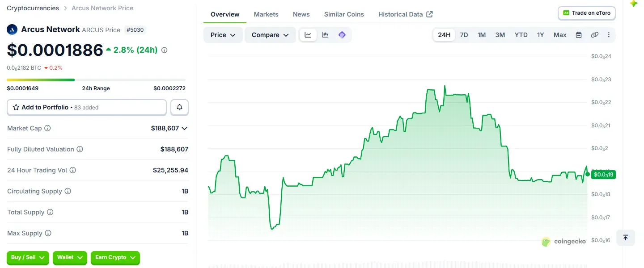Click the #5030 rank badge

[135, 30]
